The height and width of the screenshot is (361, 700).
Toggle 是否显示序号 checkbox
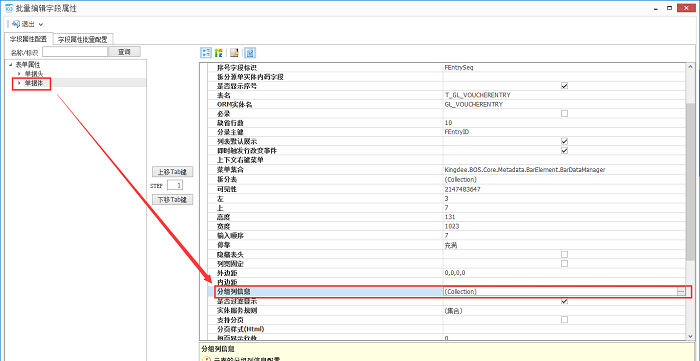pos(564,86)
